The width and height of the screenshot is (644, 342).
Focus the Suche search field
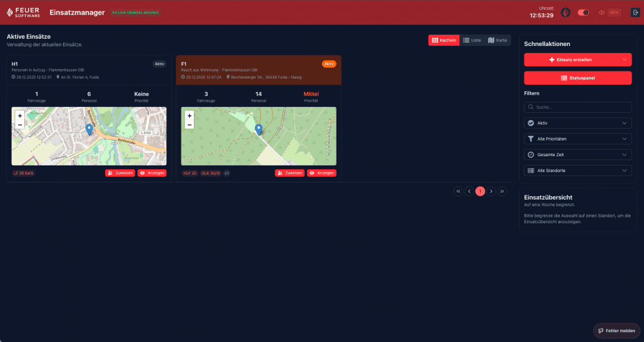(x=578, y=107)
